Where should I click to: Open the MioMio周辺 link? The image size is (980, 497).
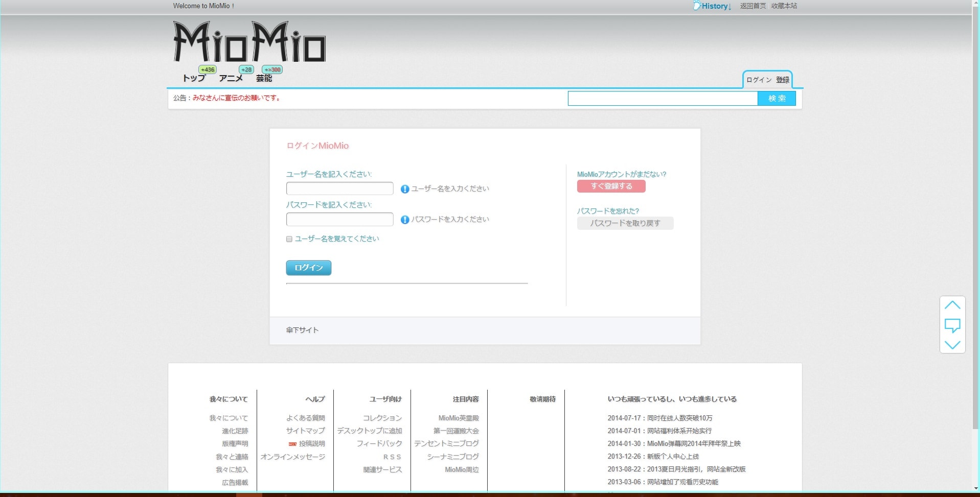point(462,470)
